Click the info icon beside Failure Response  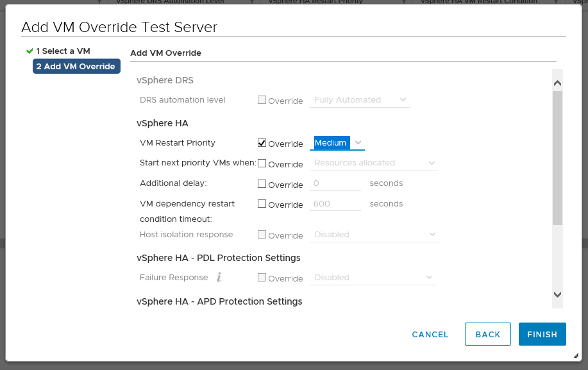pos(219,277)
